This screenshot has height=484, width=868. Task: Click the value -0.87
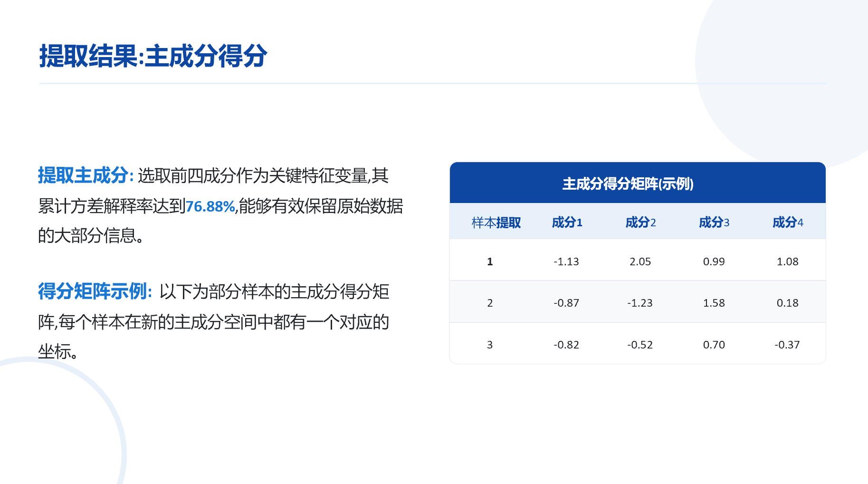pyautogui.click(x=566, y=303)
